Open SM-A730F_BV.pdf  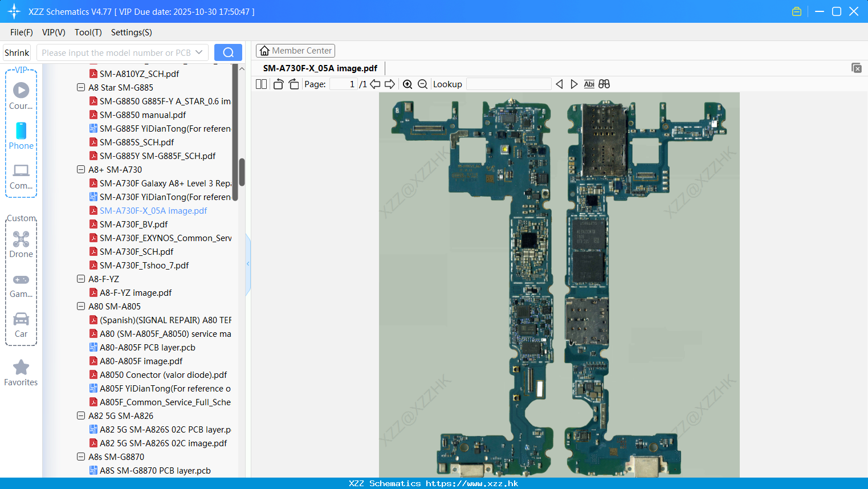coord(133,225)
